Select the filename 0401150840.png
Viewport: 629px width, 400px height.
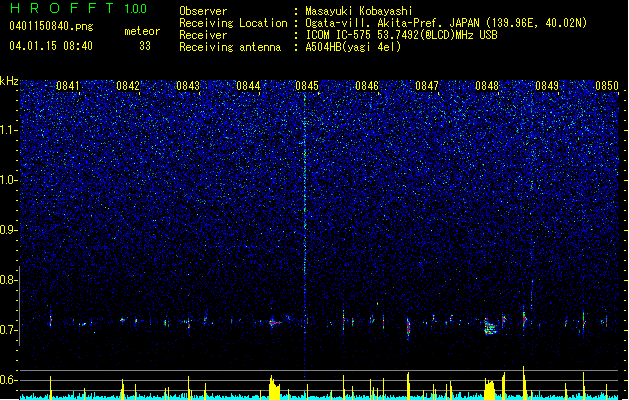51,26
